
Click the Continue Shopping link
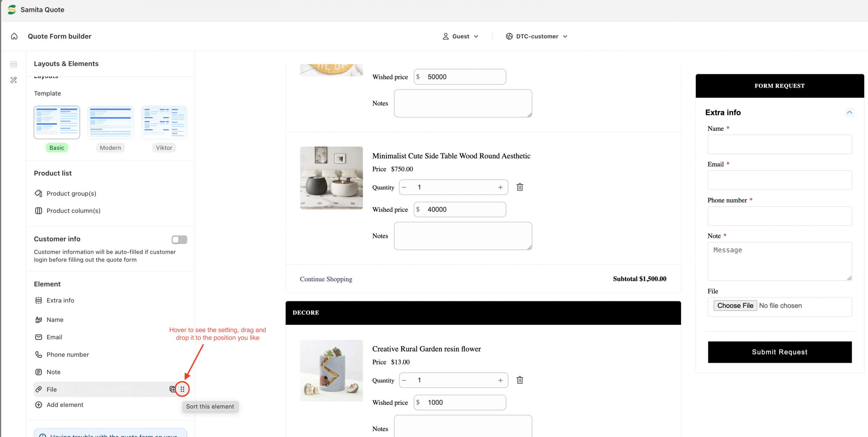[326, 279]
